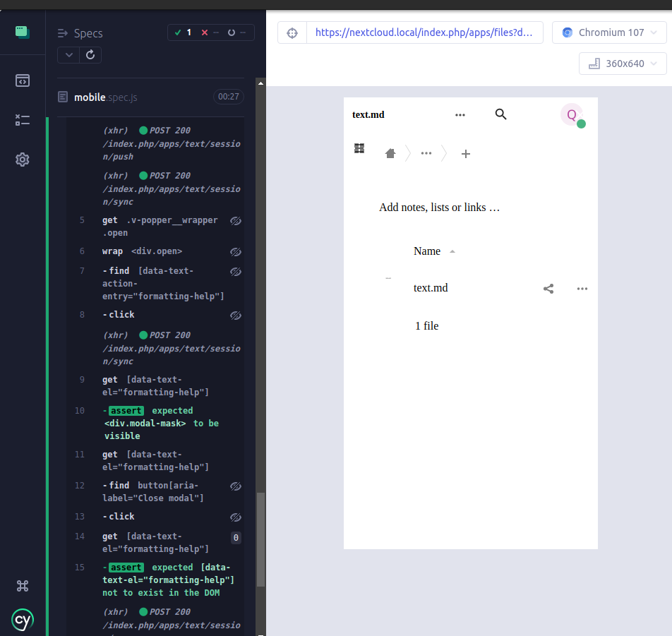672x636 pixels.
Task: Open search in the Nextcloud preview
Action: pos(500,114)
